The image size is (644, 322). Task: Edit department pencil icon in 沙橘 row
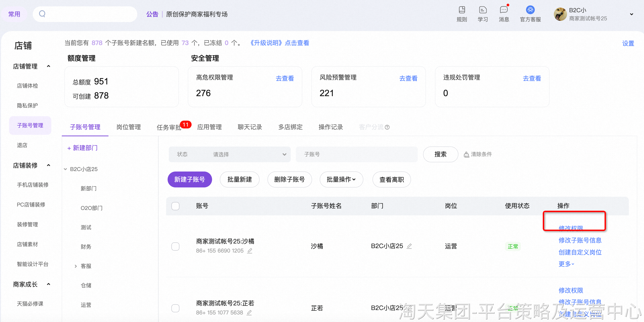pos(409,246)
